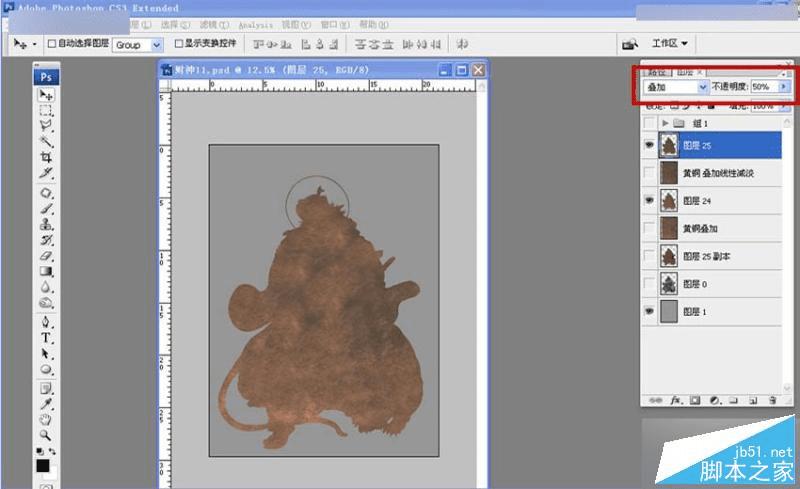Click the foreground color swatch

coord(43,465)
